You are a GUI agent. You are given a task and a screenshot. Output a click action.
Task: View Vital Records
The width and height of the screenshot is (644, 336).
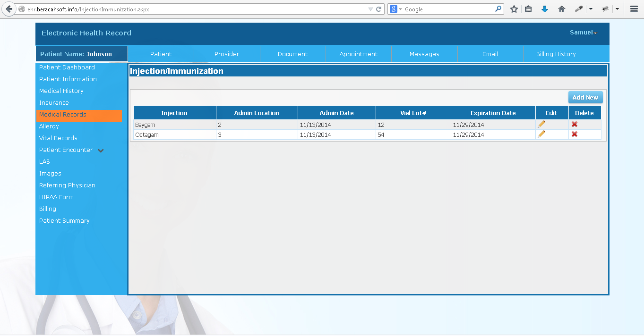58,138
